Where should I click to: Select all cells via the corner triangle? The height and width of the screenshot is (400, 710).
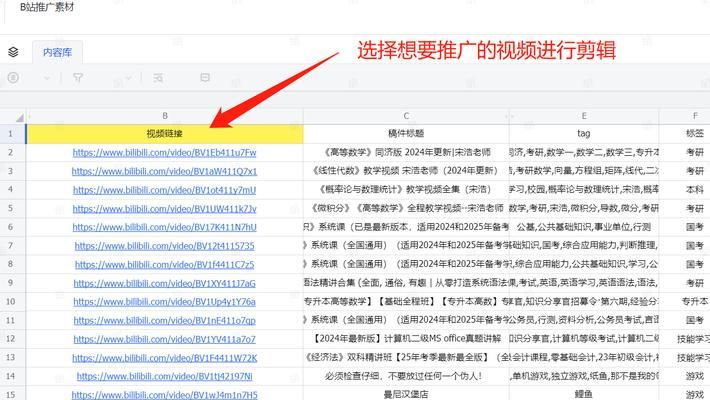[x=19, y=118]
